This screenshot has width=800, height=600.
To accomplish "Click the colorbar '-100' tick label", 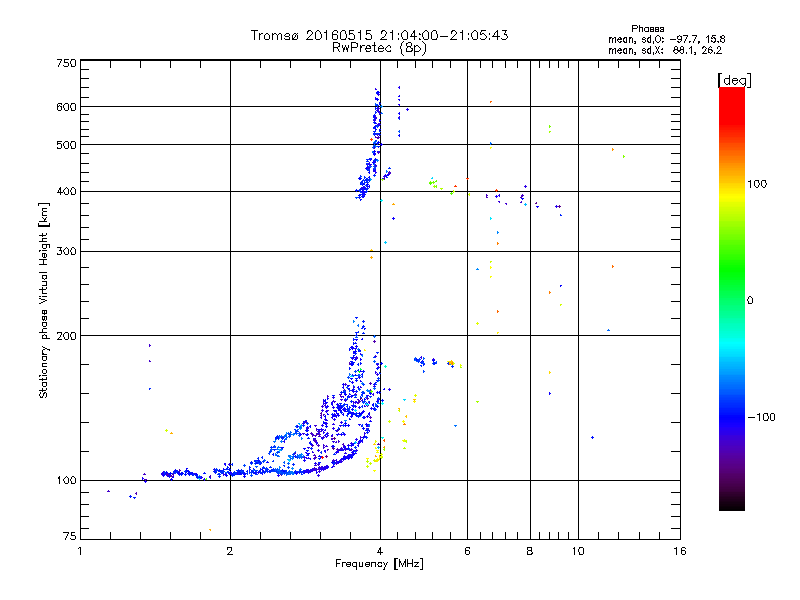I will [x=762, y=417].
